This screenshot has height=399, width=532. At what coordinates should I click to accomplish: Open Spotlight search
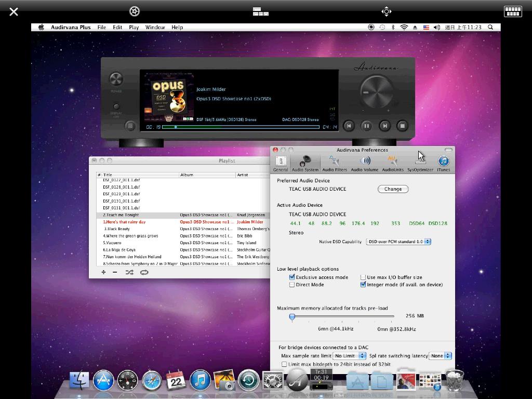[x=490, y=27]
